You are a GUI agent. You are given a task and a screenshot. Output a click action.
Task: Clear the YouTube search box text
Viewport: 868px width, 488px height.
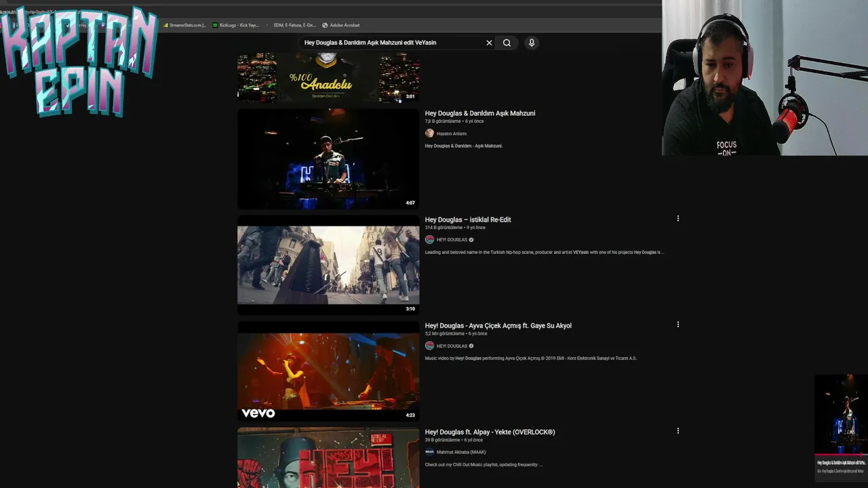pyautogui.click(x=489, y=43)
